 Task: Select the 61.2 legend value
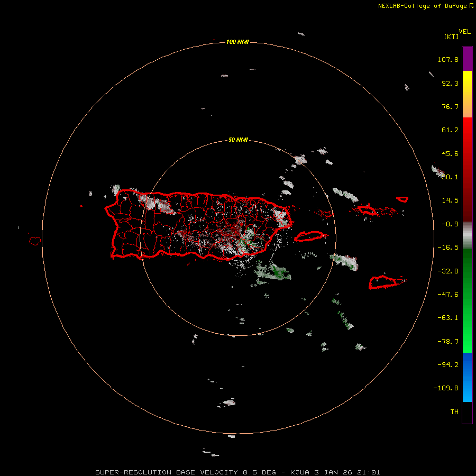click(x=450, y=130)
